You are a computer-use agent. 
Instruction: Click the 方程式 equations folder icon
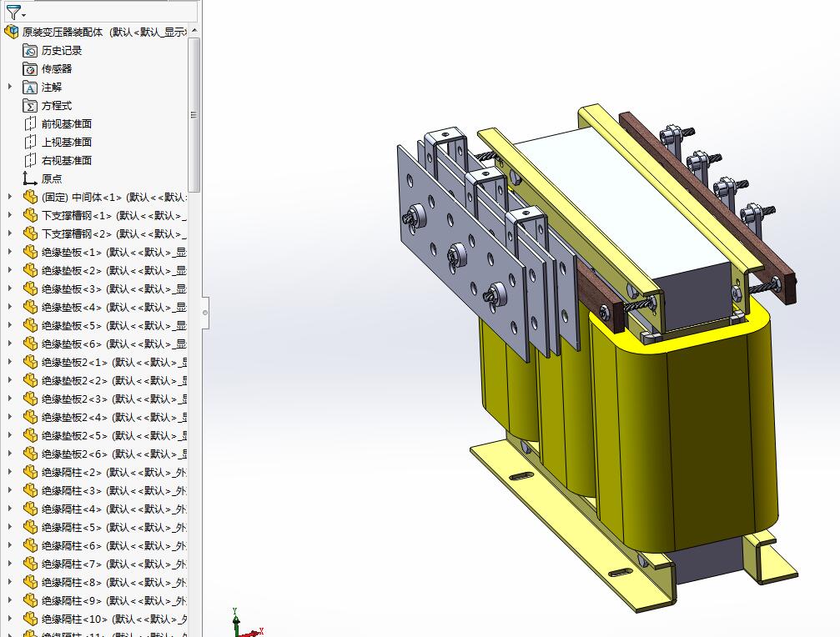point(30,106)
